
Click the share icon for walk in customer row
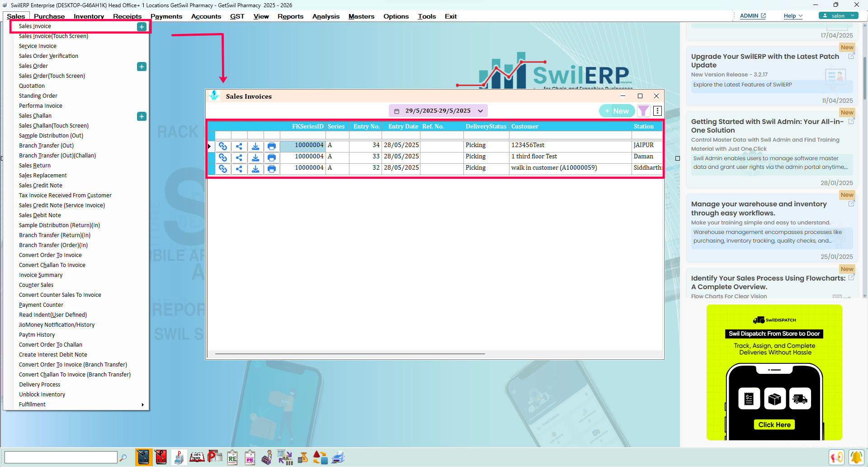point(239,168)
